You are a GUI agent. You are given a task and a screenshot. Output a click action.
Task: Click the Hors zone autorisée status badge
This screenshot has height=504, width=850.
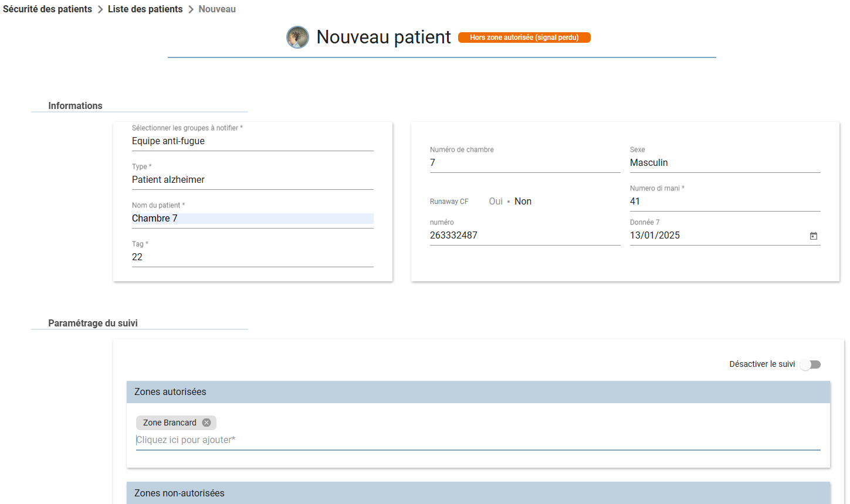(x=524, y=38)
